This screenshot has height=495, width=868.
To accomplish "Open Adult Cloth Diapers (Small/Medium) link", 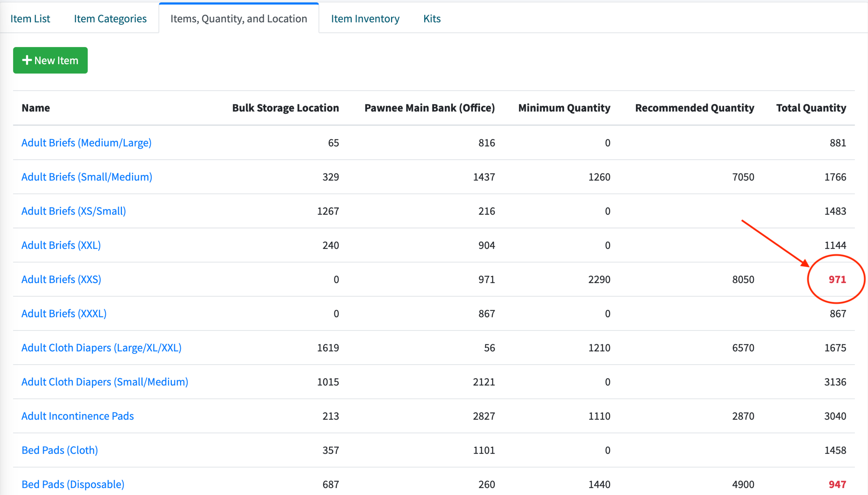I will pos(105,382).
